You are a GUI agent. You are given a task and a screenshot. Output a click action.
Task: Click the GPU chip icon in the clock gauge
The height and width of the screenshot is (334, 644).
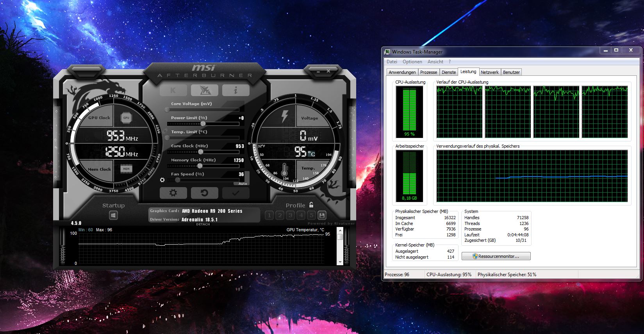[126, 118]
